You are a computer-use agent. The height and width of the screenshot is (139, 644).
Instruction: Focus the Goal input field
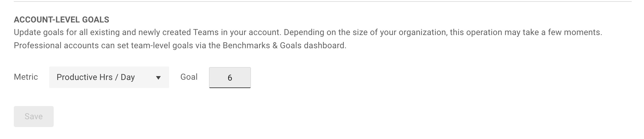coord(230,78)
